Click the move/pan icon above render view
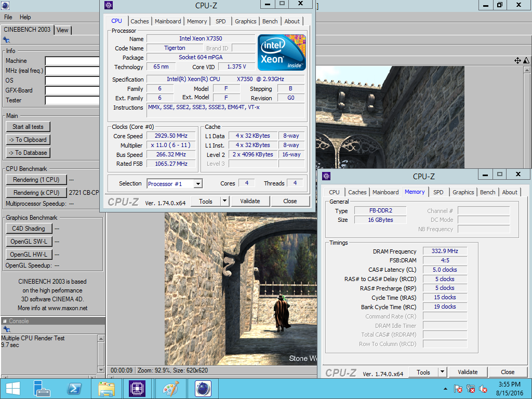 pyautogui.click(x=517, y=60)
